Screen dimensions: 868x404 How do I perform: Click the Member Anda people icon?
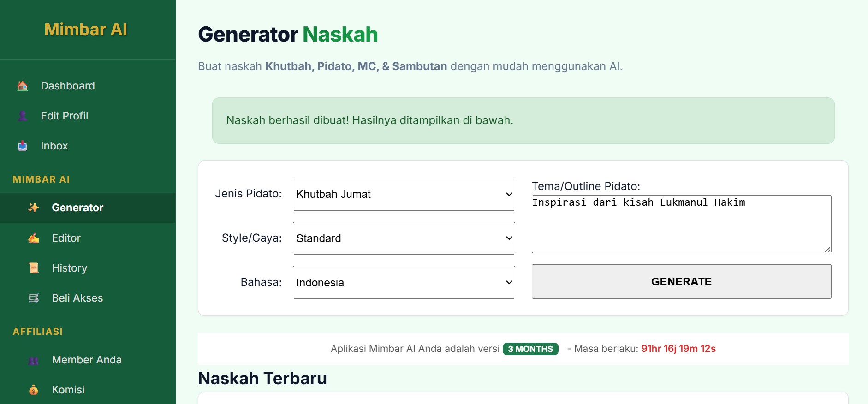coord(32,360)
